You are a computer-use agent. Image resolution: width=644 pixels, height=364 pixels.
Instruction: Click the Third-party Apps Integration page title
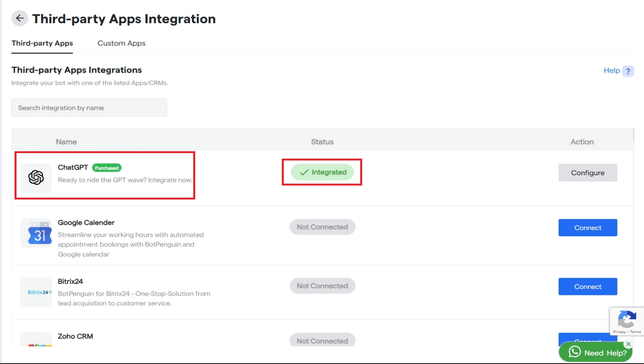coord(124,19)
